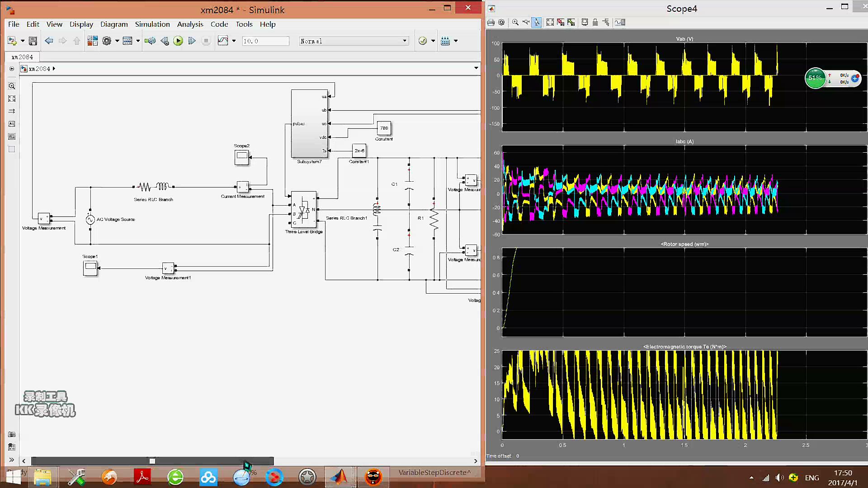Toggle Scope4 zoom Y-axis tool

click(537, 22)
